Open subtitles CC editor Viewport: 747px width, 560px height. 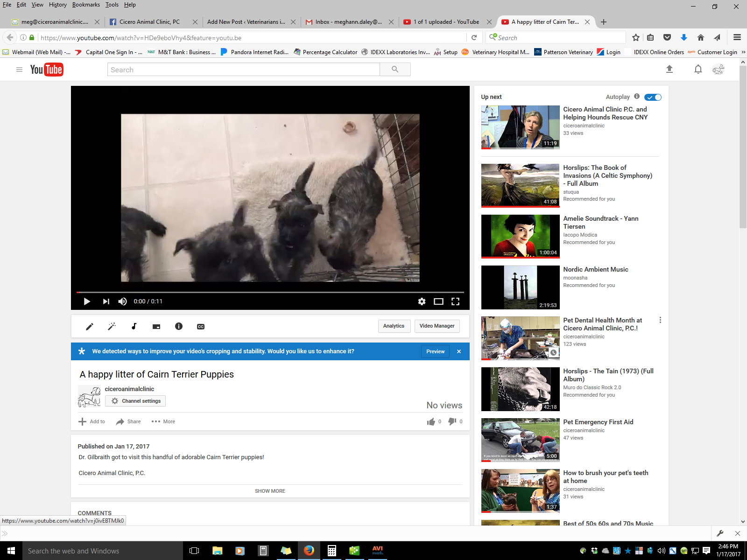(x=201, y=327)
